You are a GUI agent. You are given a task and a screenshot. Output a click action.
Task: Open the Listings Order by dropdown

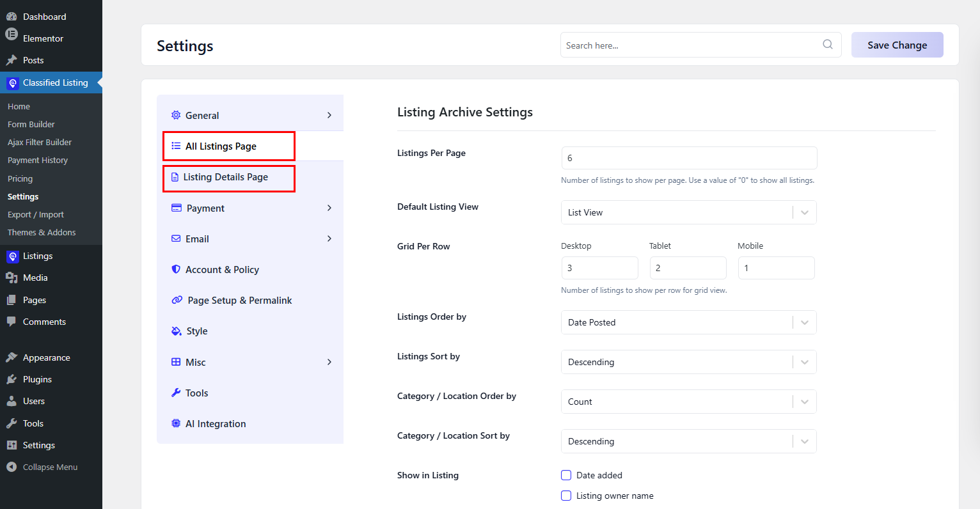pos(689,322)
